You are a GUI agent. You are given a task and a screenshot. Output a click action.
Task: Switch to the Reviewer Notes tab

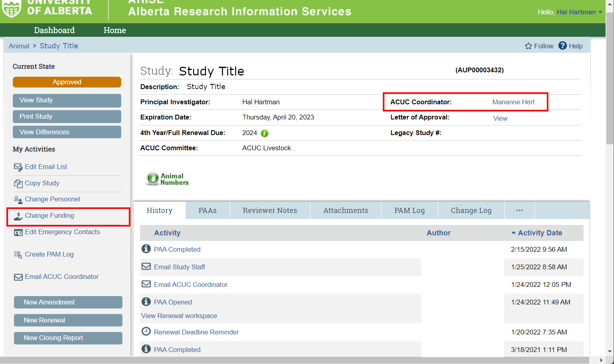pos(270,210)
